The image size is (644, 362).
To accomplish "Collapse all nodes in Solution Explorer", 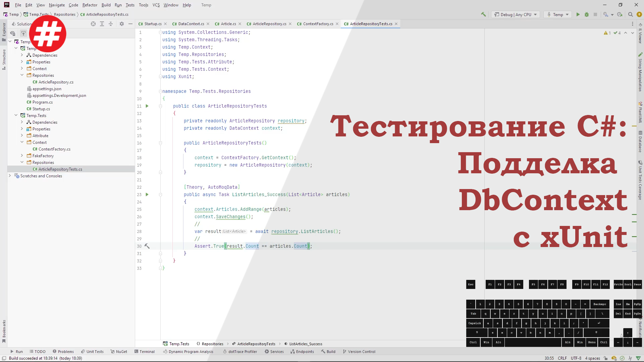I will (111, 24).
